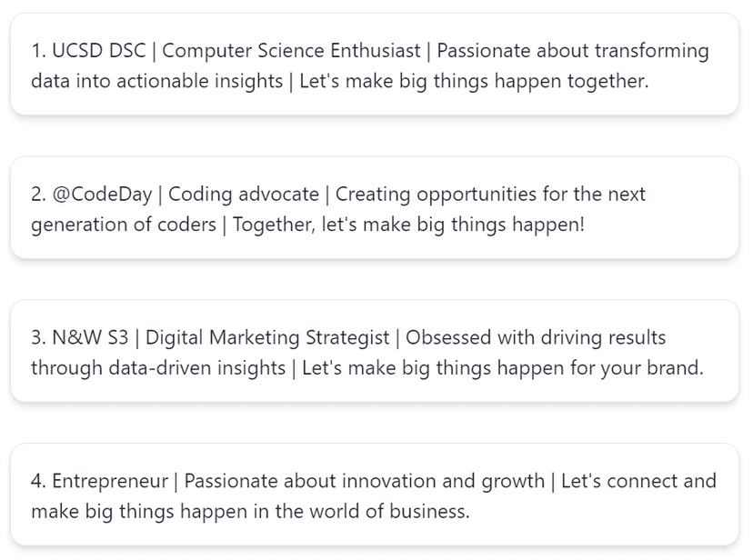Click 'Together, let's make big things happen!'

coord(408,225)
